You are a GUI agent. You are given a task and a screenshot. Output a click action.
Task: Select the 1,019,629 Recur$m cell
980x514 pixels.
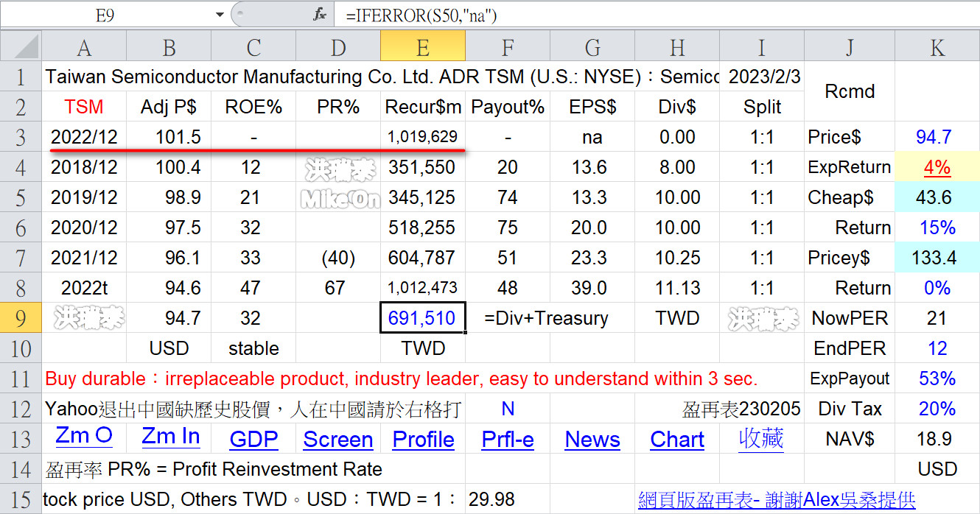[x=423, y=137]
